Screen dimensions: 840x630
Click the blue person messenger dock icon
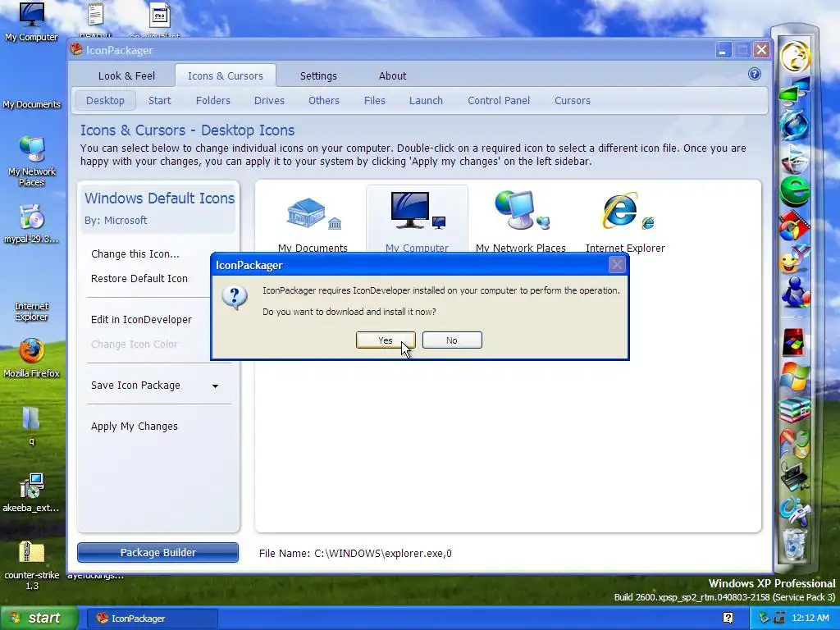coord(794,293)
